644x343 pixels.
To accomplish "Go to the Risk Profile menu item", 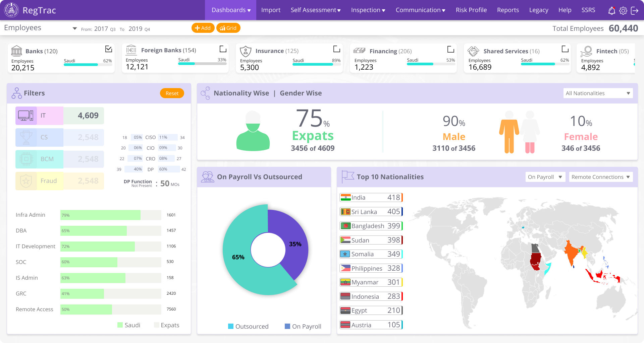I will click(x=471, y=10).
